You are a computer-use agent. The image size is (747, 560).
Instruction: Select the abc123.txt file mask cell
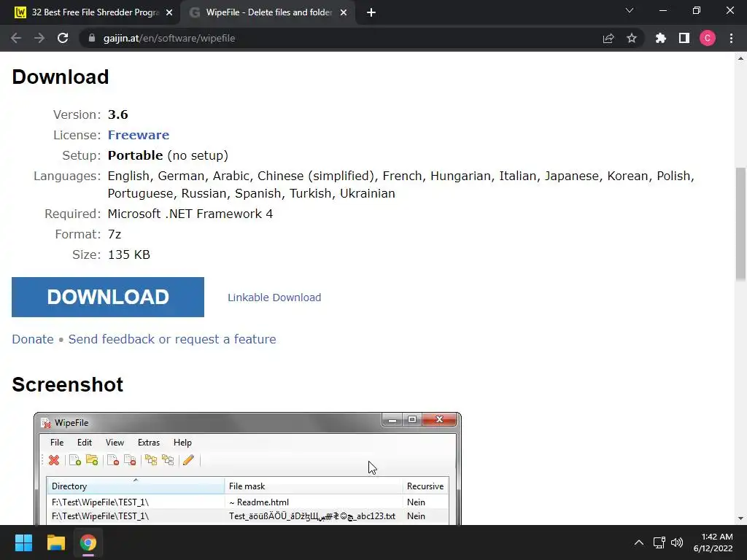click(x=313, y=516)
